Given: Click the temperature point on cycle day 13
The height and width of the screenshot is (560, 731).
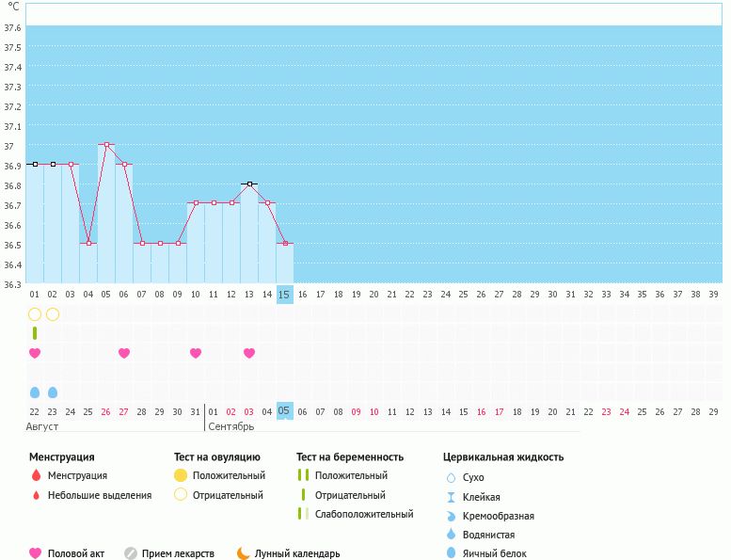Looking at the screenshot, I should 249,184.
